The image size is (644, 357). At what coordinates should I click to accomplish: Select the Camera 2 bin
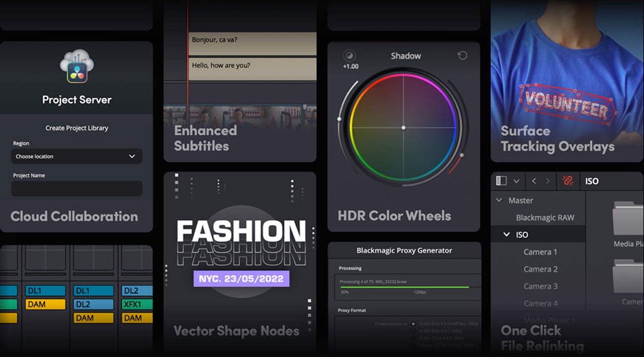point(540,269)
